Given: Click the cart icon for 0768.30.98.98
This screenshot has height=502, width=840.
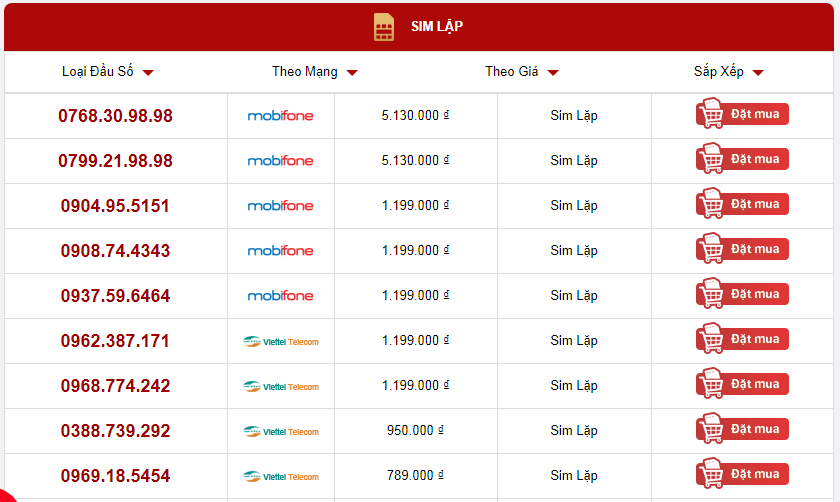Looking at the screenshot, I should pos(711,113).
